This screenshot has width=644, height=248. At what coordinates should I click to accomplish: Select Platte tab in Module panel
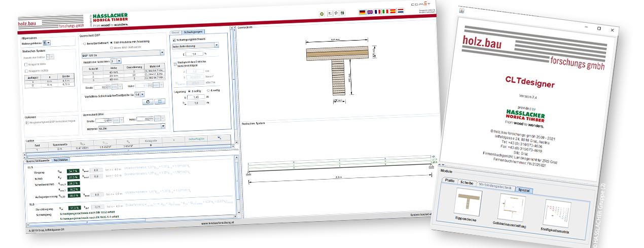tap(450, 181)
